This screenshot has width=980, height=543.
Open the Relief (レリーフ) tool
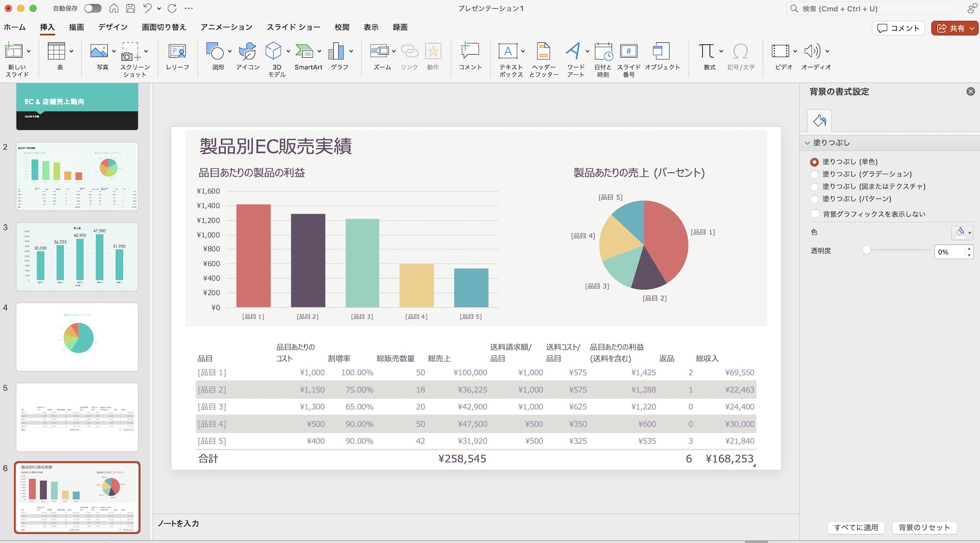point(177,51)
